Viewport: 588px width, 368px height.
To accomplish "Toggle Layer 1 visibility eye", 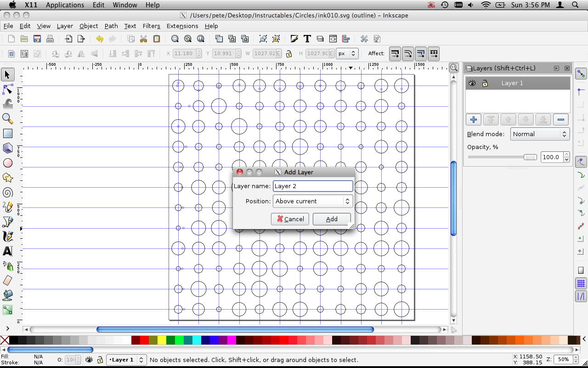I will coord(472,83).
